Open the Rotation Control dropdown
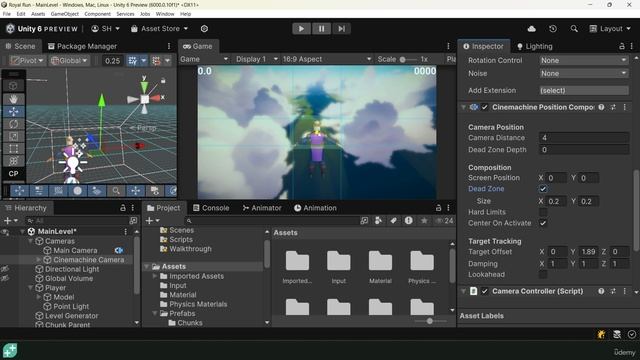This screenshot has width=640, height=360. [x=584, y=60]
